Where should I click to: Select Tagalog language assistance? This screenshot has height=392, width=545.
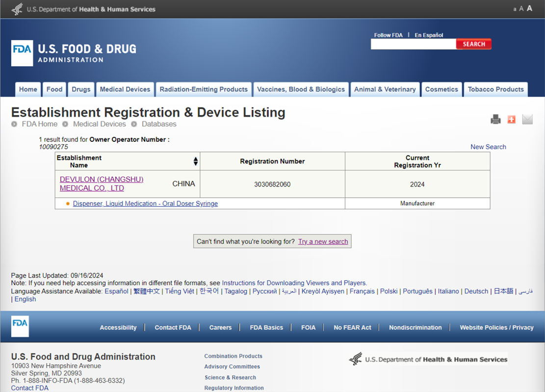click(235, 291)
